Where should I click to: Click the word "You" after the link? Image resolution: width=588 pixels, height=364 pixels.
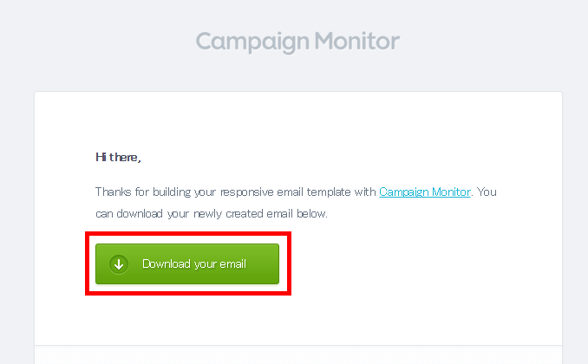coord(487,192)
